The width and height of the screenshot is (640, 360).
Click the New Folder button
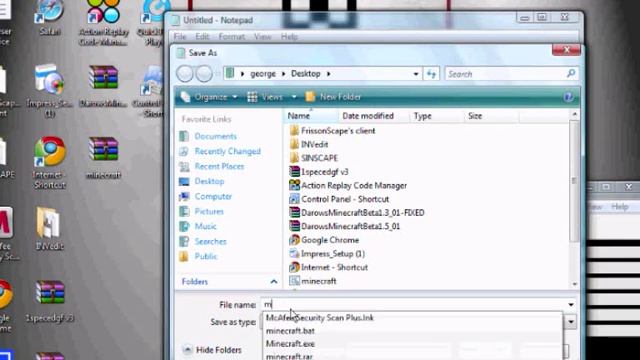[x=333, y=97]
